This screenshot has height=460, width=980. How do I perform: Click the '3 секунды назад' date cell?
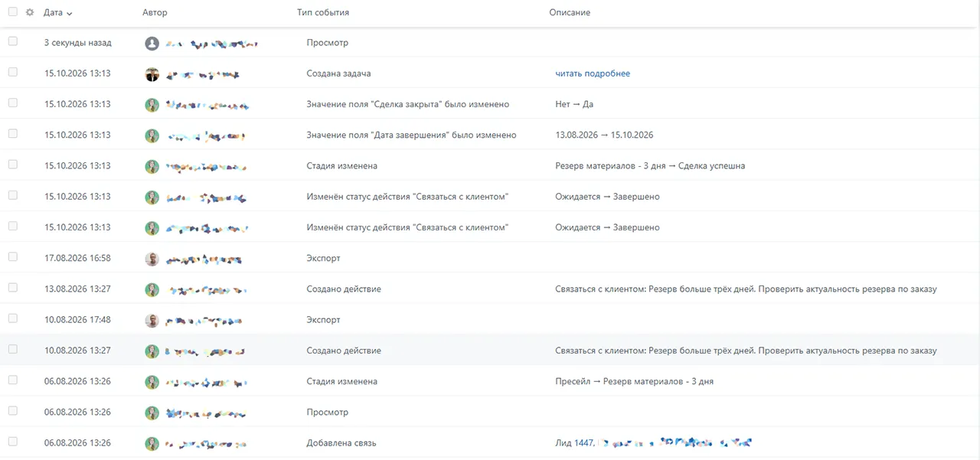pos(77,43)
